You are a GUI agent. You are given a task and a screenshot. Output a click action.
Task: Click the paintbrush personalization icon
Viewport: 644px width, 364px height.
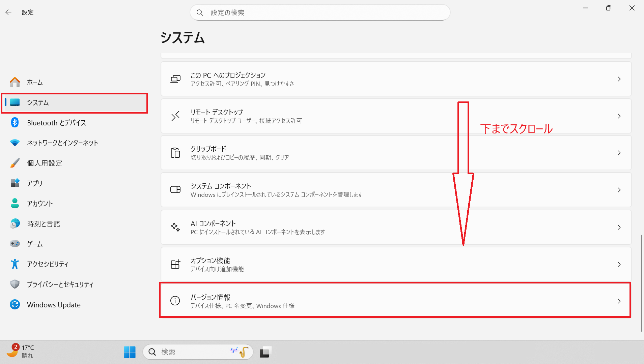(x=15, y=163)
